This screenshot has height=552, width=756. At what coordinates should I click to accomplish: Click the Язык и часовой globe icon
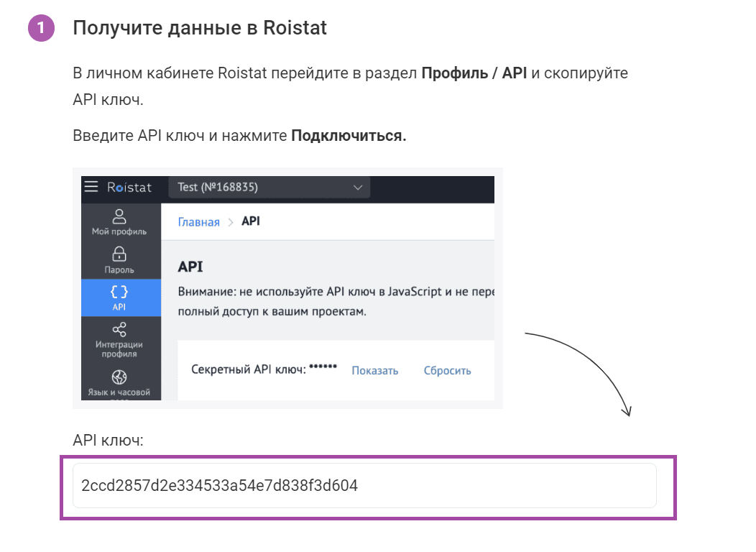point(119,377)
